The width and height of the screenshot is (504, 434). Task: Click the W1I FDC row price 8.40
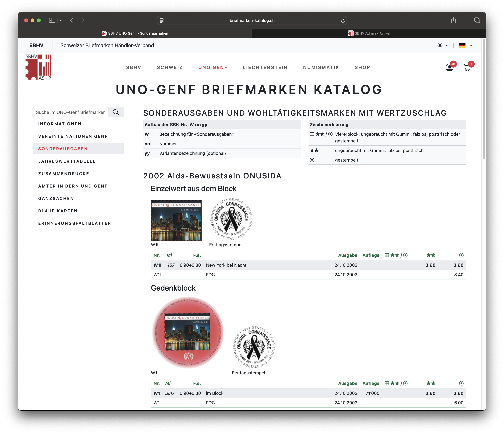(459, 275)
